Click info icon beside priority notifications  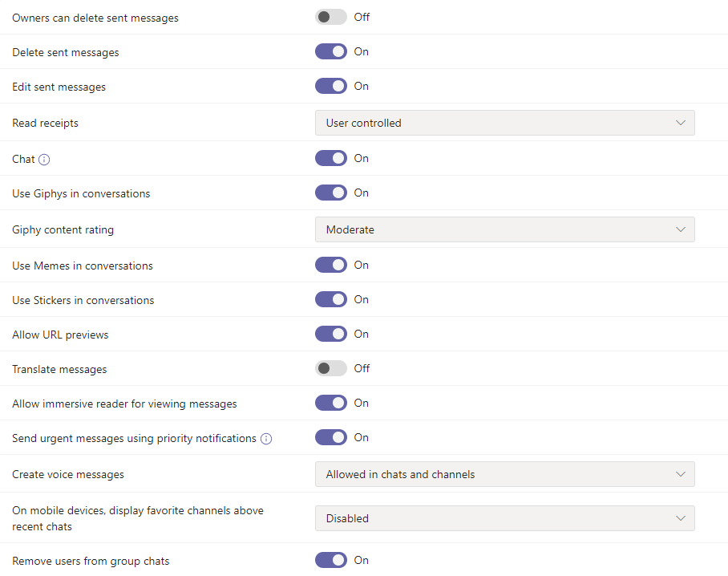click(x=266, y=439)
